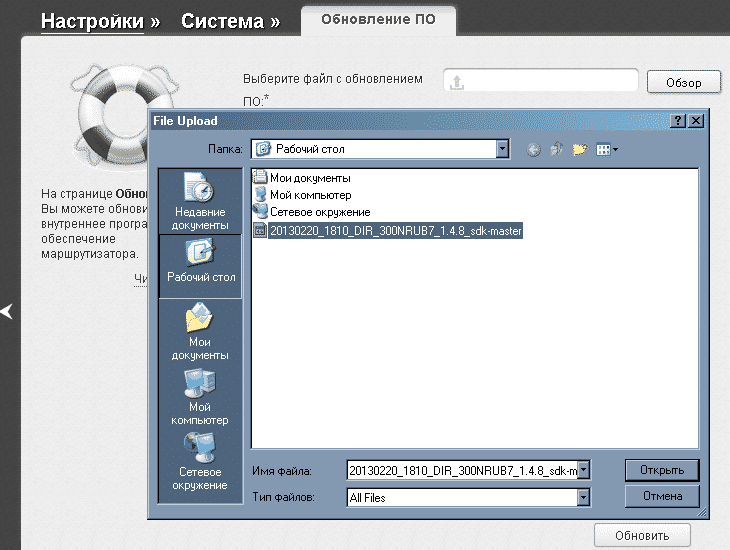
Task: Switch to the Обновление ПО tab
Action: [x=378, y=19]
